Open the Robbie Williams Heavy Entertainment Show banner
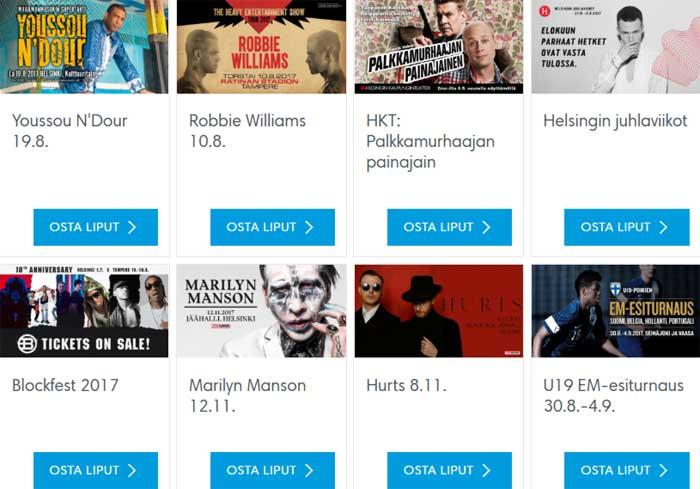 [x=261, y=46]
